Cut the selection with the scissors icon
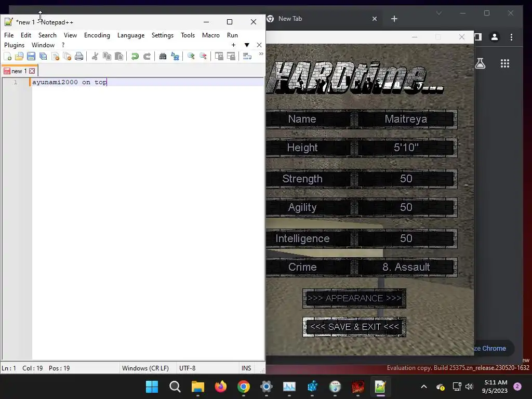Viewport: 532px width, 399px height. [x=95, y=56]
